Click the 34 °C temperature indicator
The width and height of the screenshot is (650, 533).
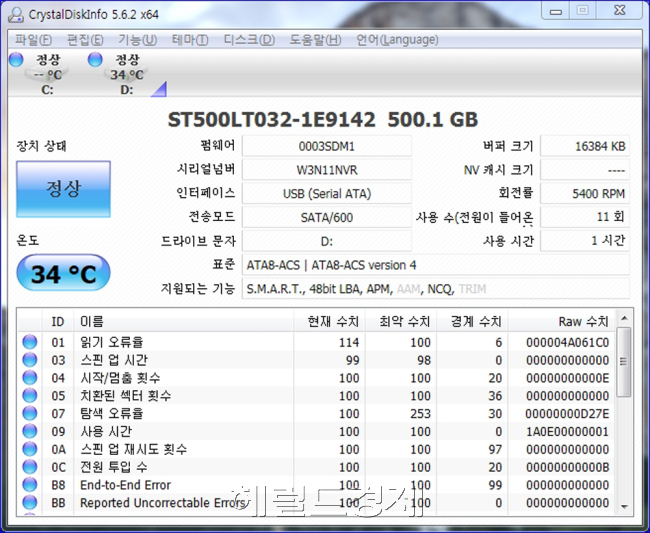coord(63,273)
